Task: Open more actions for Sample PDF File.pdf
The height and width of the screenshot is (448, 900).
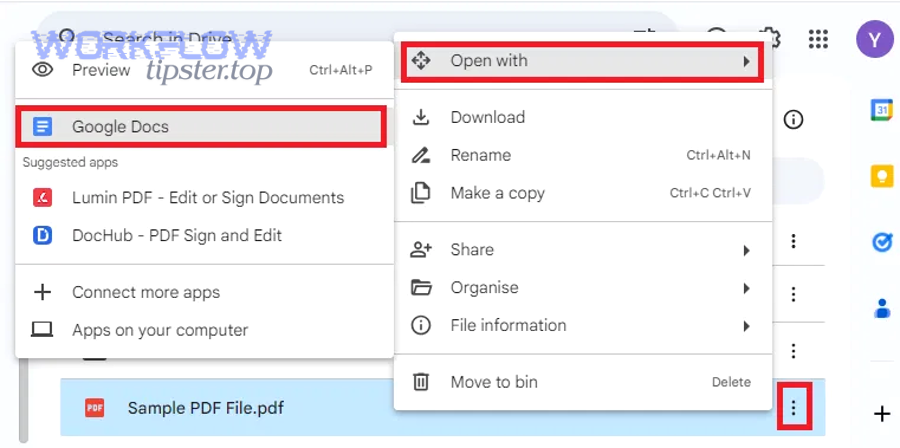Action: pyautogui.click(x=794, y=408)
